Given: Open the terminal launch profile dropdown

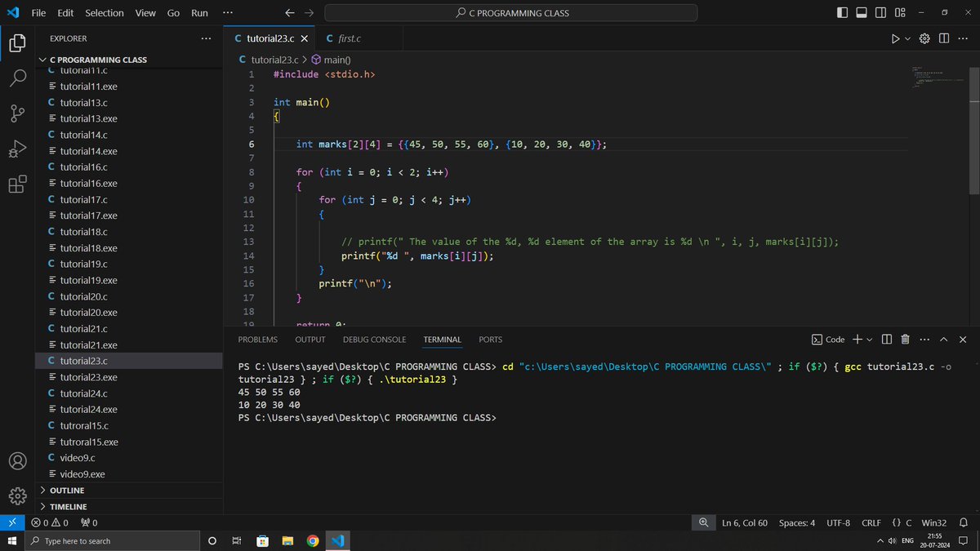Looking at the screenshot, I should pyautogui.click(x=869, y=340).
